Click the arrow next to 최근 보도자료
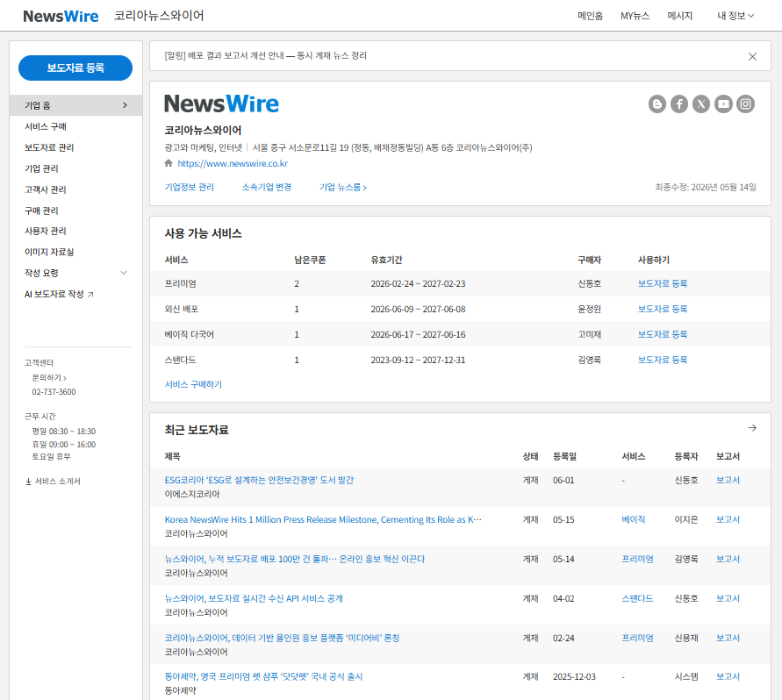Image resolution: width=782 pixels, height=700 pixels. pyautogui.click(x=752, y=428)
